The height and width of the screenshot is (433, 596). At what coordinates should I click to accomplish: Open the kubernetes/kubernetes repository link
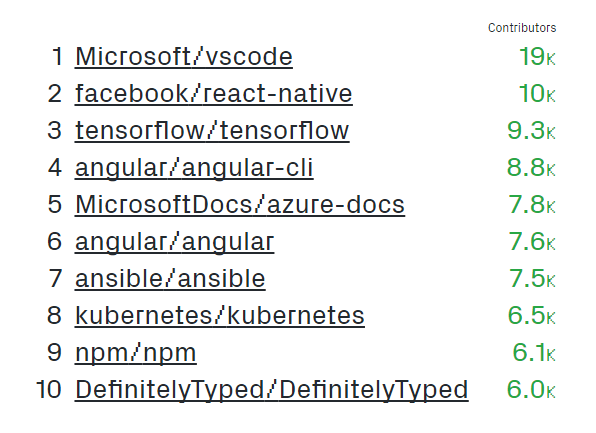(220, 316)
